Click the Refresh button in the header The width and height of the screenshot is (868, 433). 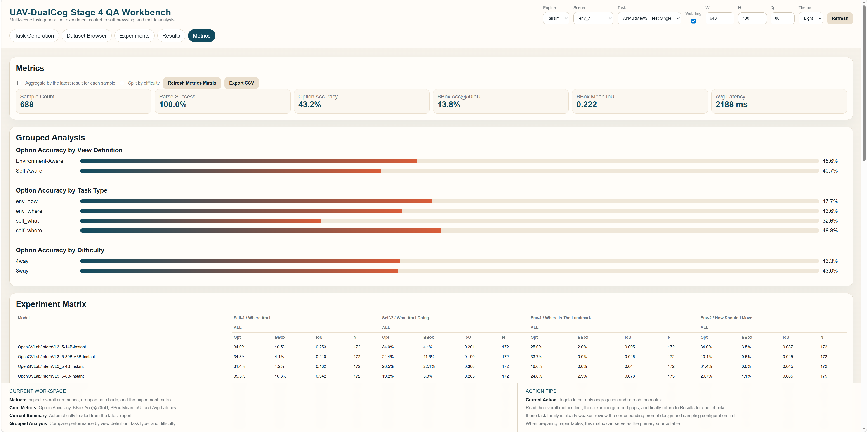[840, 18]
